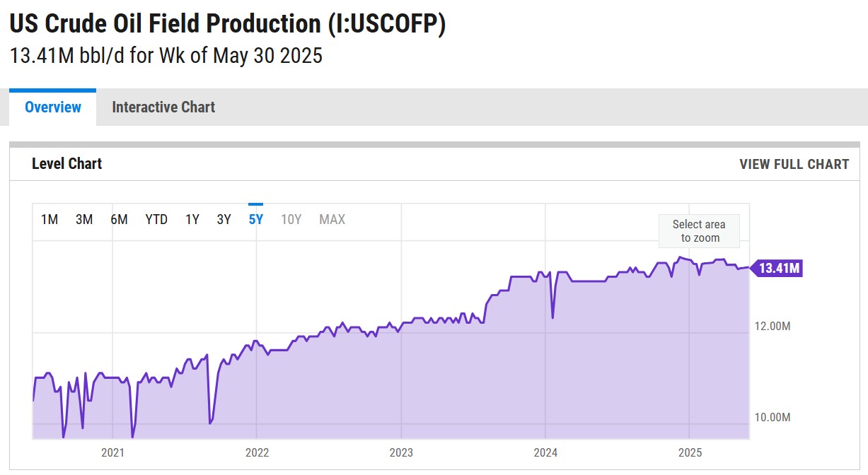Select the greyed-out MAX time range
Viewport: 868px width, 475px height.
[332, 219]
